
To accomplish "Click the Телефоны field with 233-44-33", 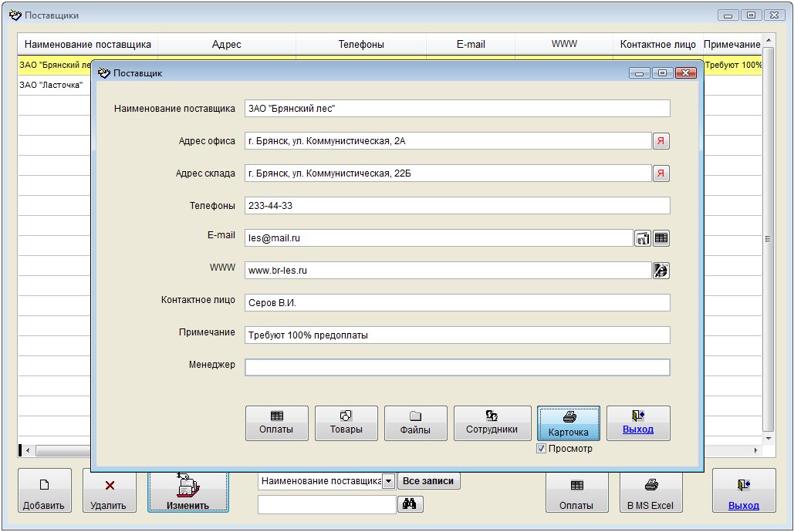I will point(458,206).
